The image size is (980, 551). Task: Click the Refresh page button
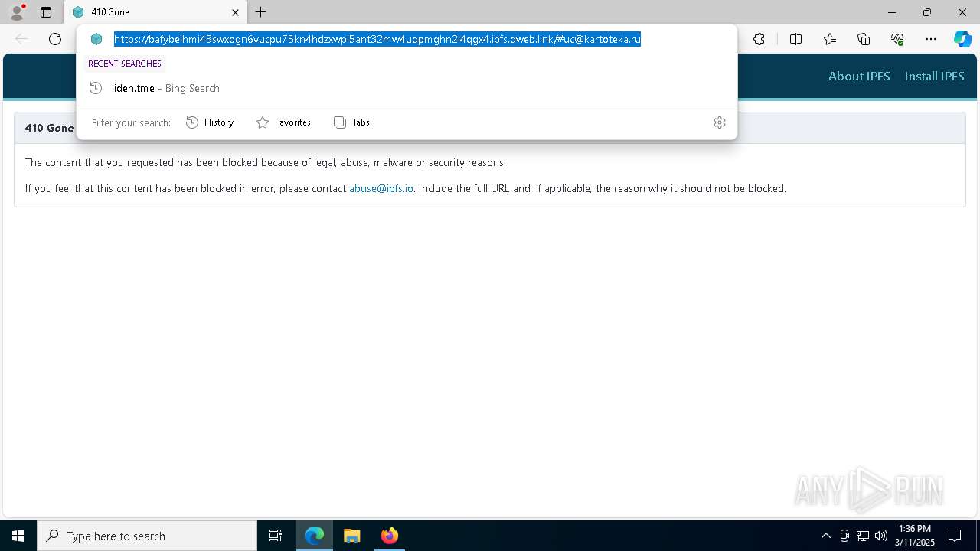pos(55,39)
